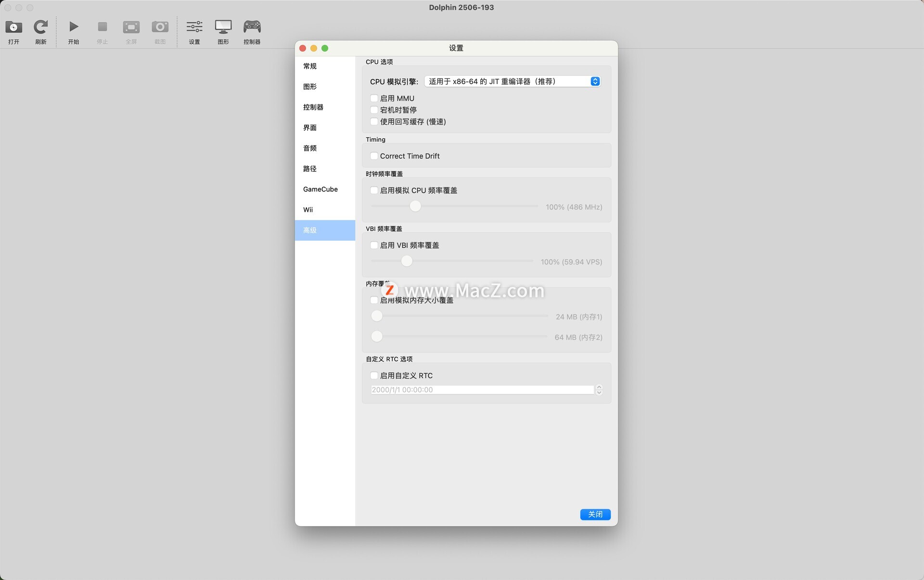
Task: Click the Dolphin 2506-193 window title
Action: 462,7
